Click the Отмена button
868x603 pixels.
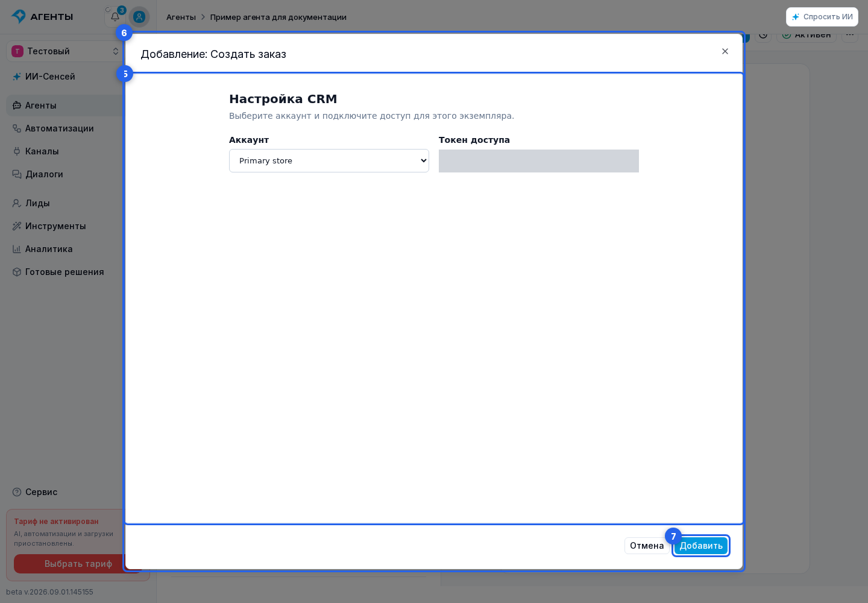(647, 546)
